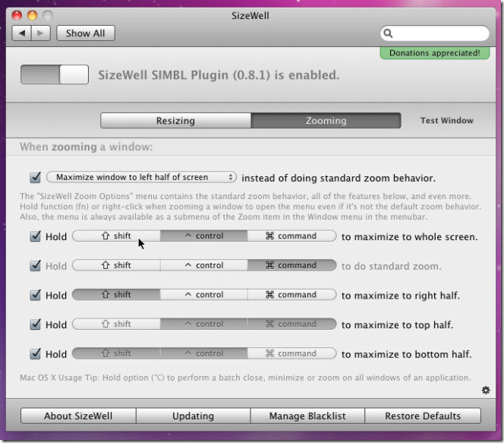Click Restore Defaults
This screenshot has height=443, width=504.
tap(423, 416)
